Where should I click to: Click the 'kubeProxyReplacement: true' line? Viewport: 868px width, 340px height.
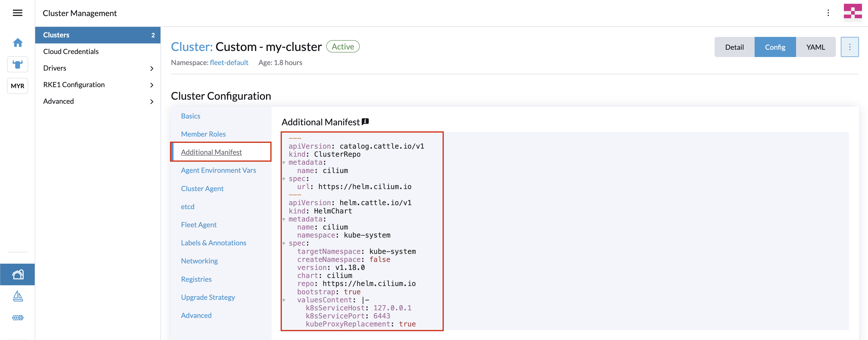point(361,324)
